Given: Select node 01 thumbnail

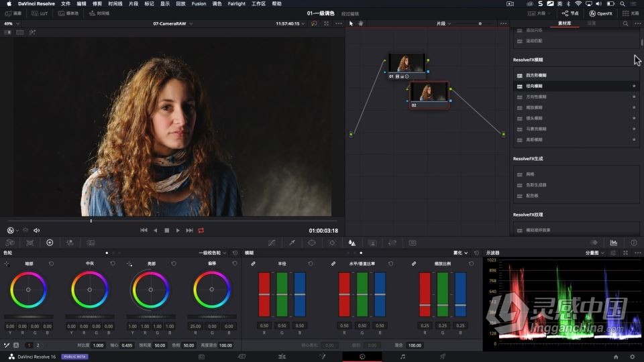Looking at the screenshot, I should [407, 63].
